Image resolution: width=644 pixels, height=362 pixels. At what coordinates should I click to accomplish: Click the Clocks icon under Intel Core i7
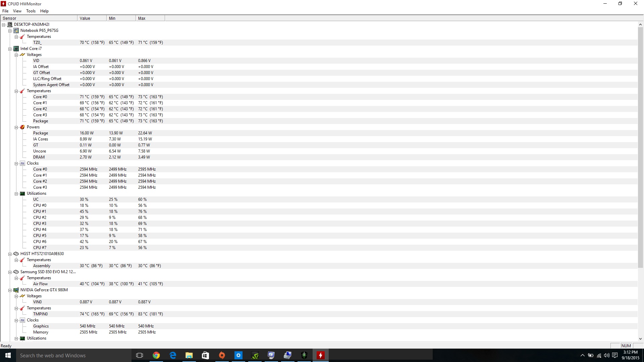(22, 163)
